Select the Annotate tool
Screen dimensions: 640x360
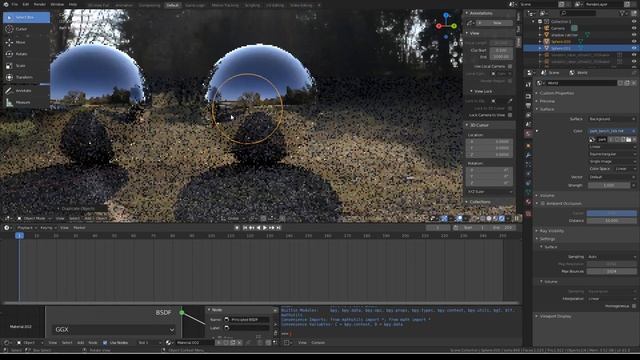tap(26, 91)
